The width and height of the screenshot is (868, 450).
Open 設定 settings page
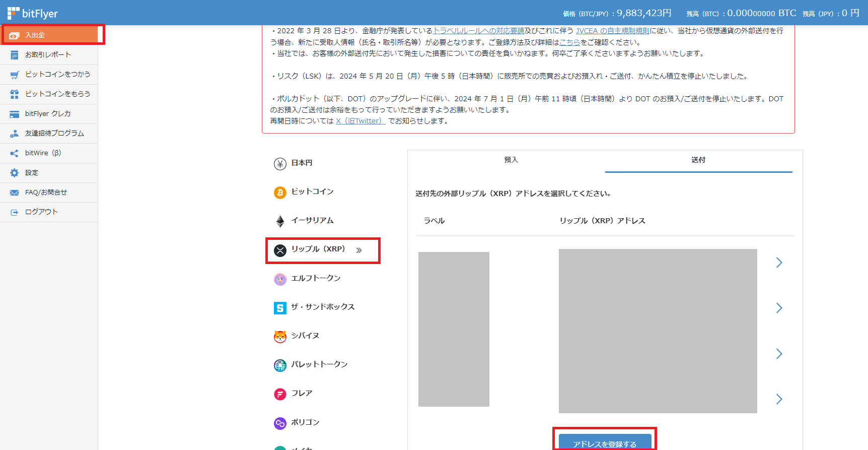click(49, 172)
